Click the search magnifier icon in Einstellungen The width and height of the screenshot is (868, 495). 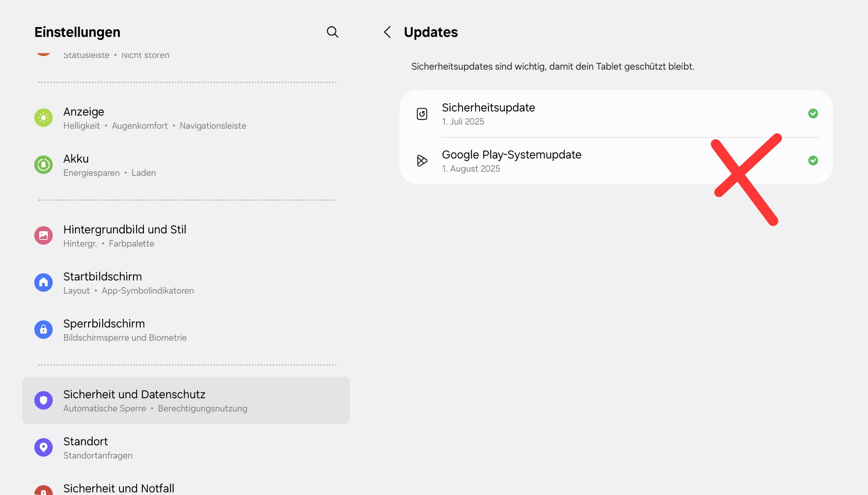coord(332,32)
